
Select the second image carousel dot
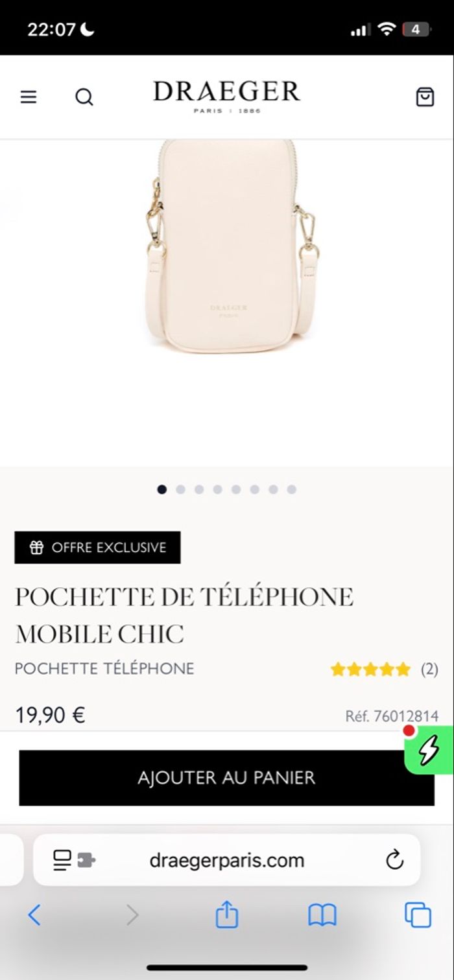click(180, 489)
